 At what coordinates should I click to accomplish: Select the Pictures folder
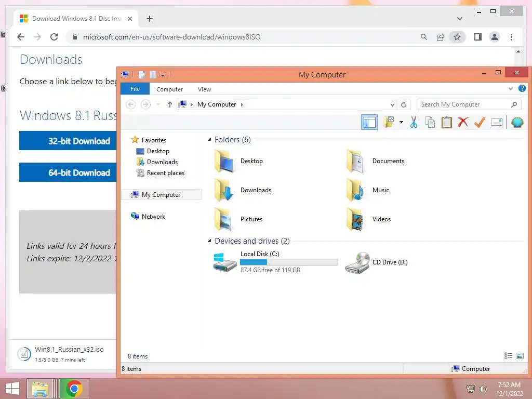pyautogui.click(x=238, y=219)
